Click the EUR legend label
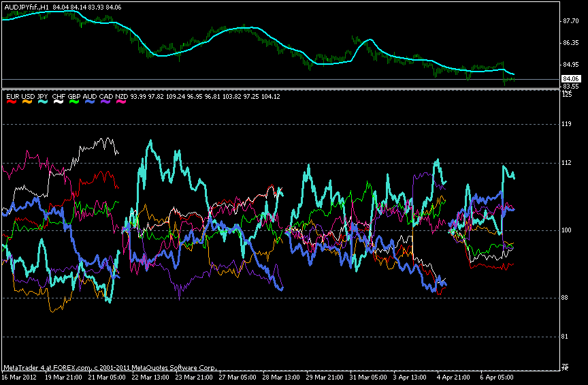 click(x=13, y=97)
